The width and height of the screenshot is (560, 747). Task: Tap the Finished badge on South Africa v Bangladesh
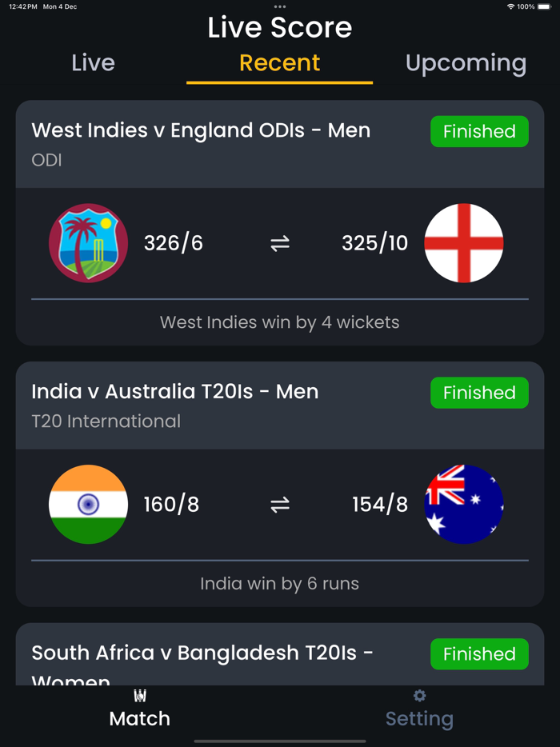[479, 653]
